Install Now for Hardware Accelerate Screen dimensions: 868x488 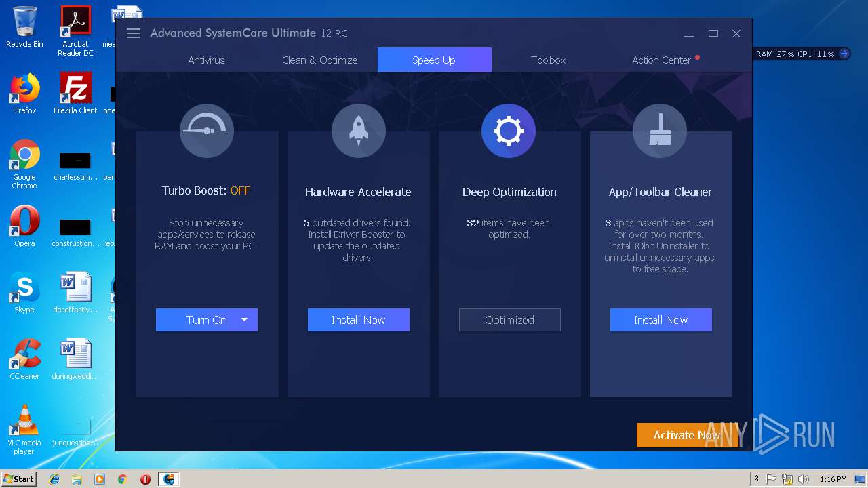pyautogui.click(x=359, y=320)
